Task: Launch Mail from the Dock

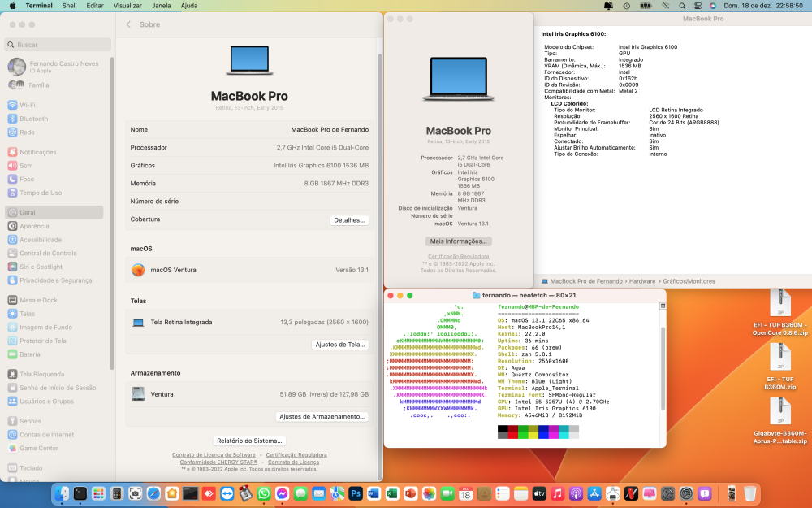Action: pyautogui.click(x=319, y=493)
